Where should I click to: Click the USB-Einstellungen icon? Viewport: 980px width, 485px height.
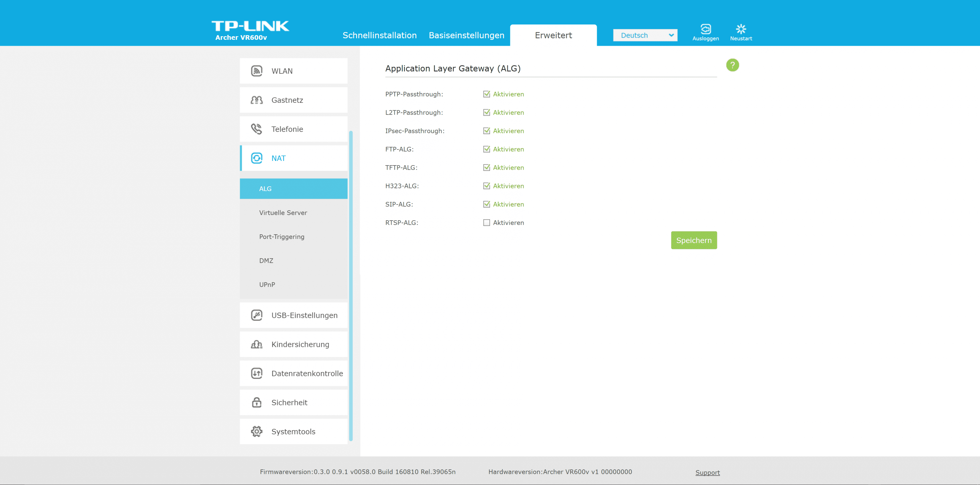tap(257, 315)
